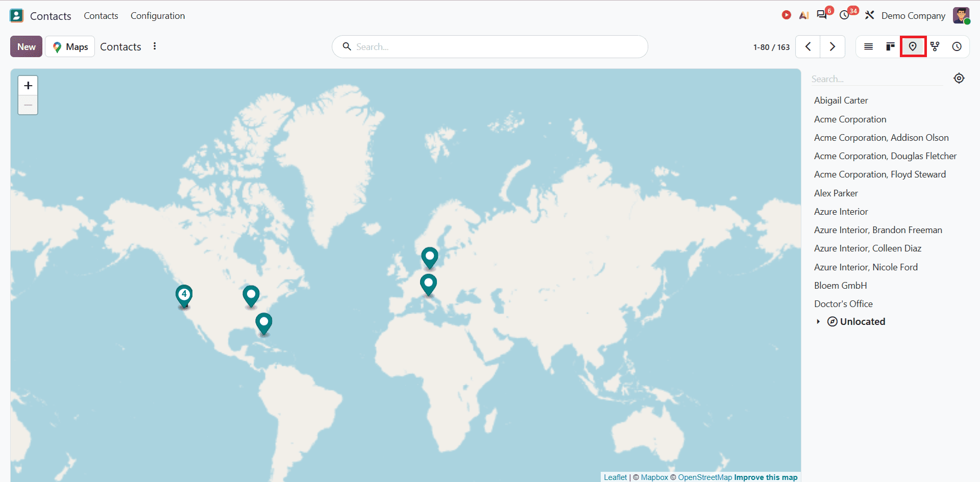Open the Contacts menu item
The width and height of the screenshot is (980, 482).
click(101, 16)
